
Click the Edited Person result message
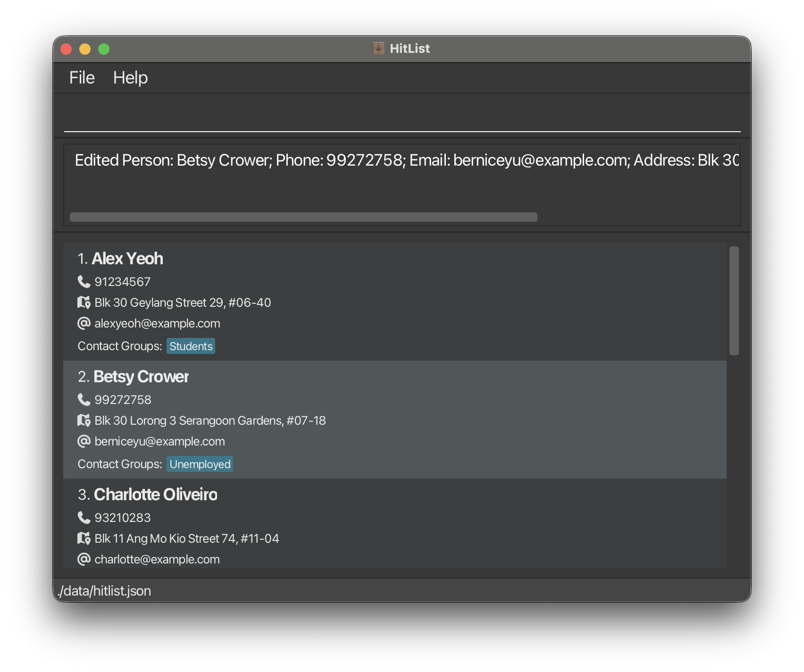[407, 160]
